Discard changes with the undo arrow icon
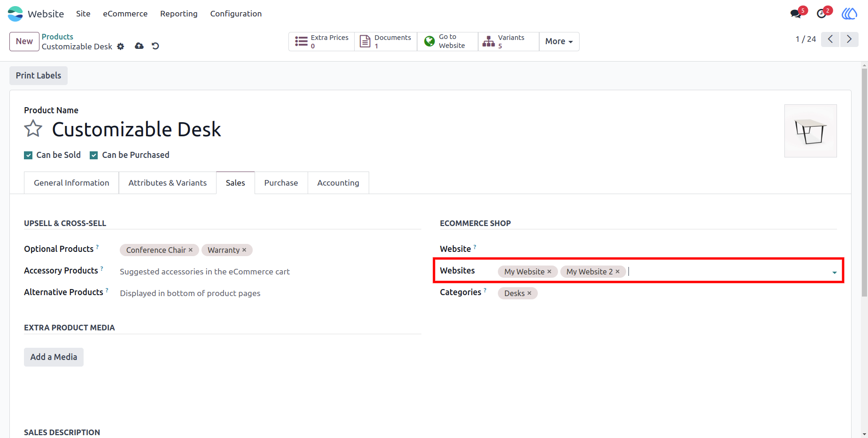The image size is (868, 438). (155, 46)
